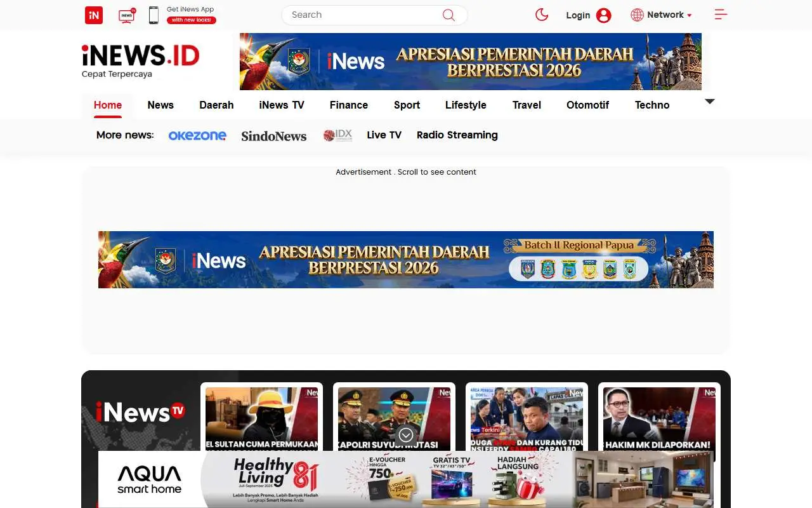Click the globe Network icon
Screen dimensions: 812x508
point(638,15)
